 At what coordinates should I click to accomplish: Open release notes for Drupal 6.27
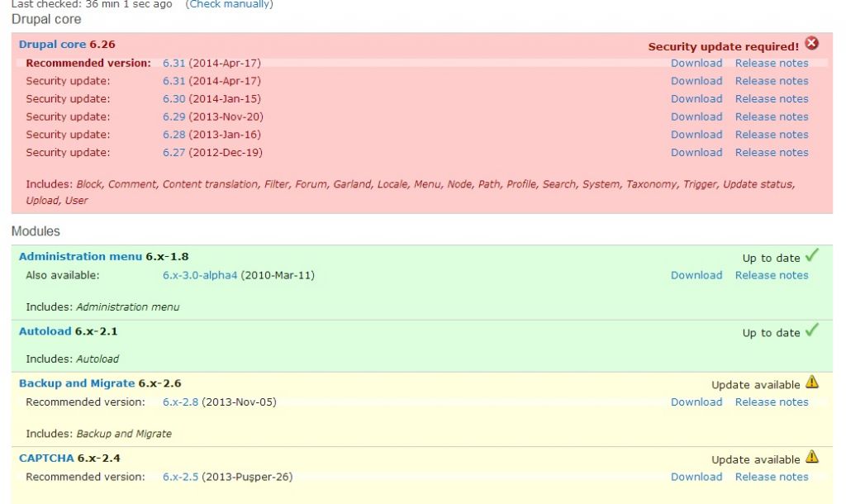tap(772, 152)
